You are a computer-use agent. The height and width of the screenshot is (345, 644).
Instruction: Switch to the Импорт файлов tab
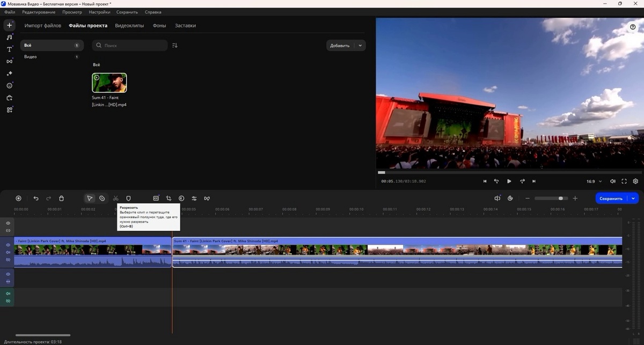(x=43, y=26)
